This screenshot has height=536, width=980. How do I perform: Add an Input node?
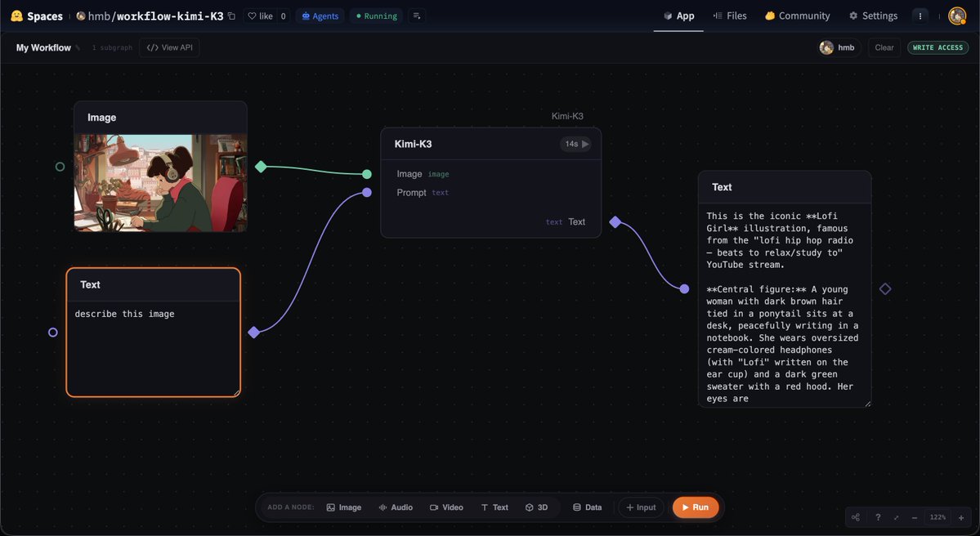point(641,507)
